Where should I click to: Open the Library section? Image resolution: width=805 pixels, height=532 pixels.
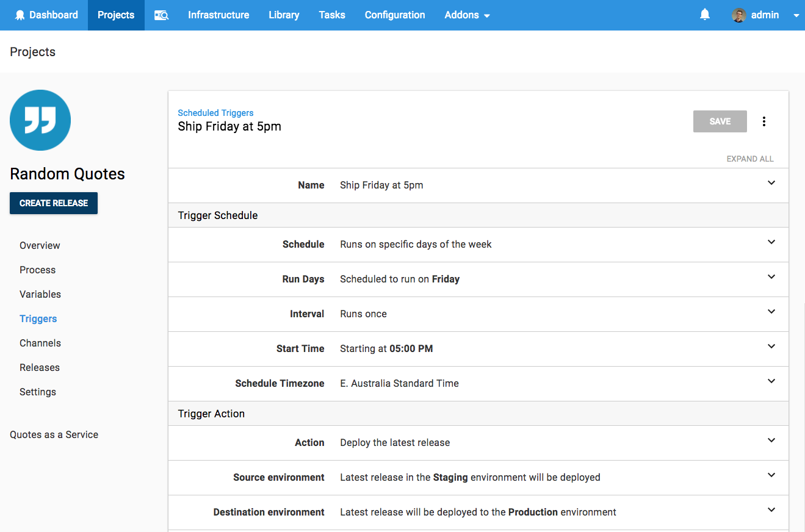tap(283, 15)
